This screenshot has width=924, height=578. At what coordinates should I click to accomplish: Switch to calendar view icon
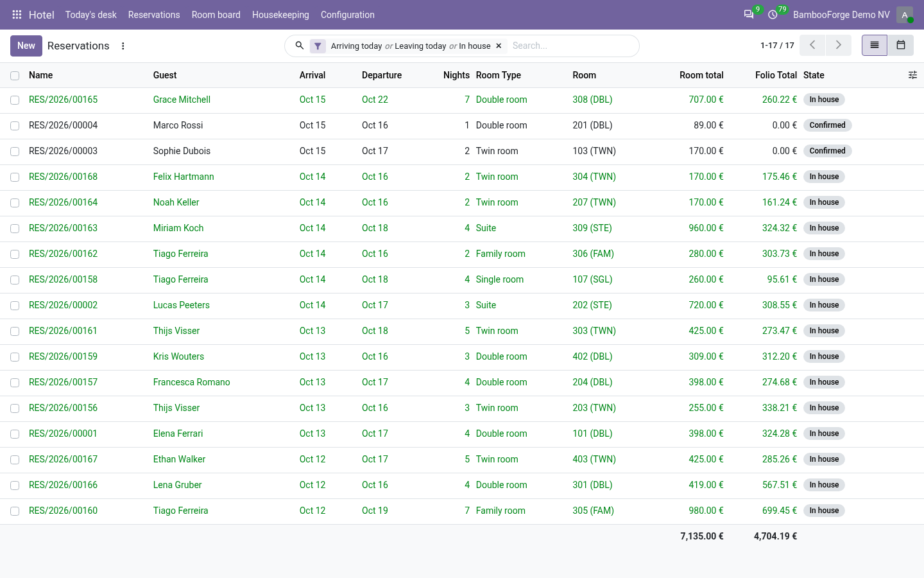tap(901, 45)
